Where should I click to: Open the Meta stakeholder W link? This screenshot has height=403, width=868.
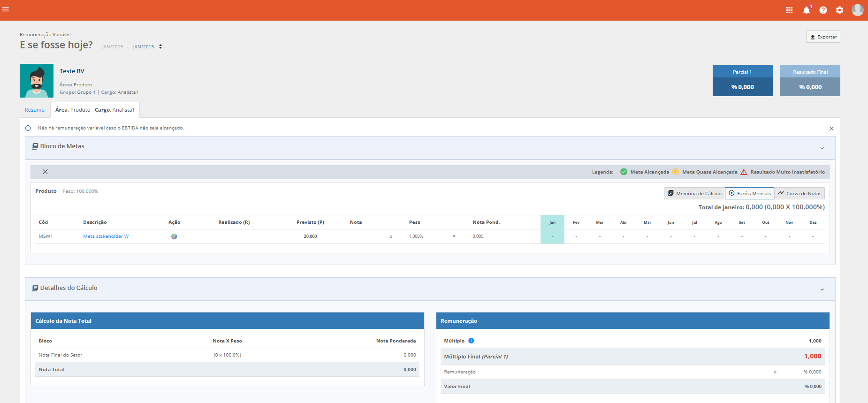click(106, 236)
